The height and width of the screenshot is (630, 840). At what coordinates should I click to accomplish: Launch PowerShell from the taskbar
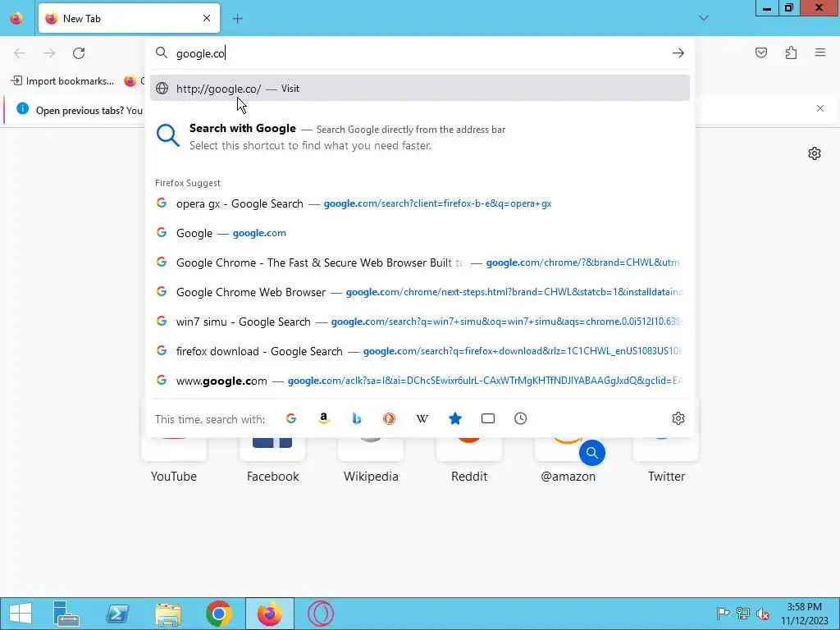117,614
